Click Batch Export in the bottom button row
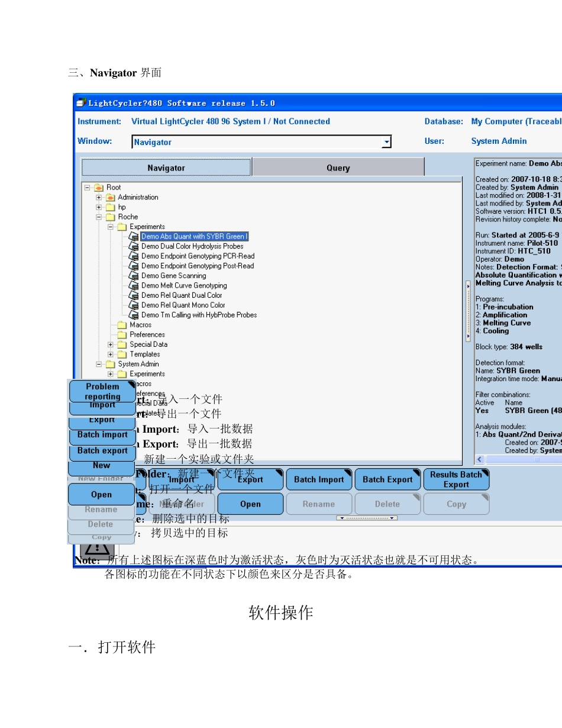 pyautogui.click(x=387, y=479)
